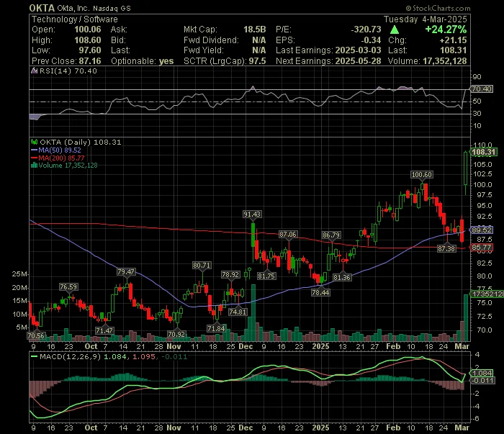The image size is (504, 434).
Task: Click the P/E -320.73 value
Action: (366, 30)
